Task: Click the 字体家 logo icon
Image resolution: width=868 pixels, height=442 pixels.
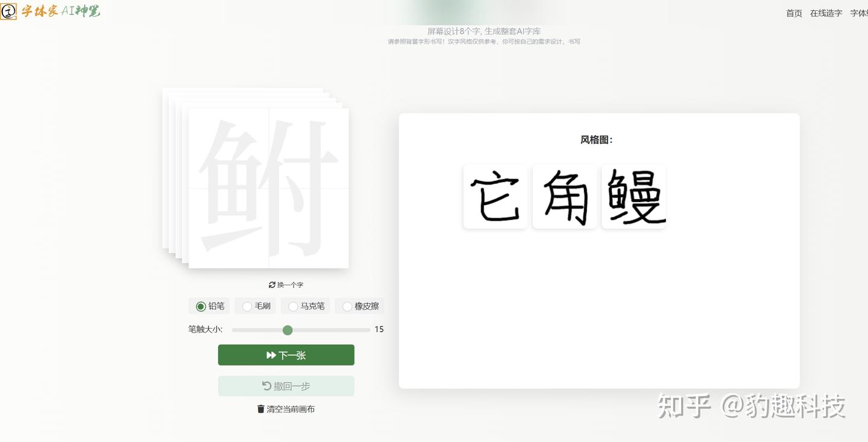Action: (x=8, y=11)
